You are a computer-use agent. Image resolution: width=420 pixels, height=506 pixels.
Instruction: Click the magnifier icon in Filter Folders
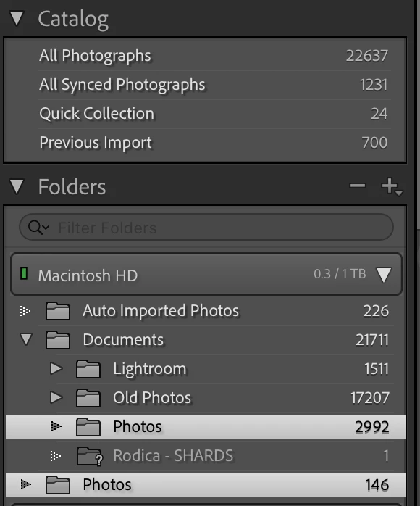click(38, 228)
